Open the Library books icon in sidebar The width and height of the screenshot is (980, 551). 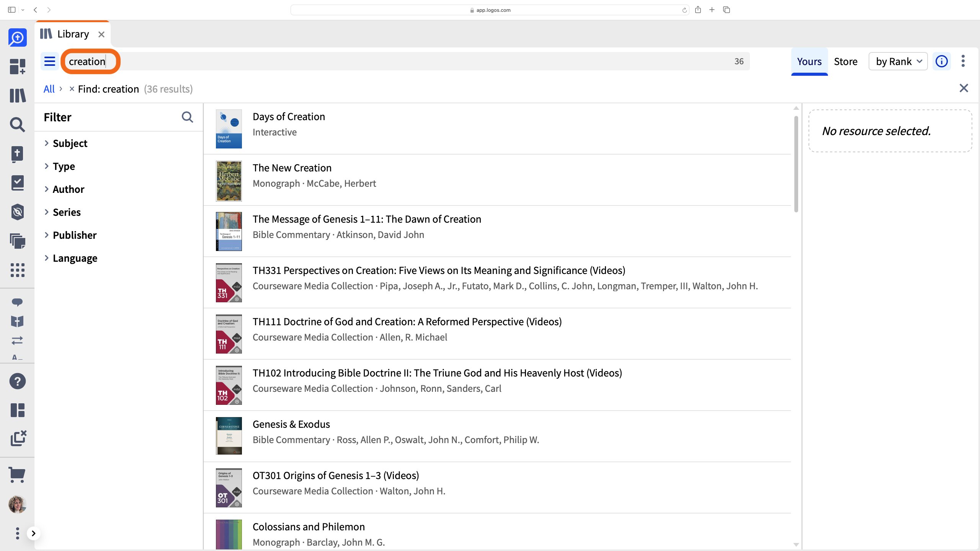click(18, 95)
